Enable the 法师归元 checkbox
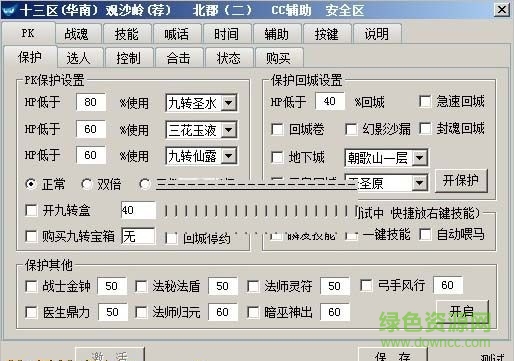The height and width of the screenshot is (361, 514). (x=141, y=312)
